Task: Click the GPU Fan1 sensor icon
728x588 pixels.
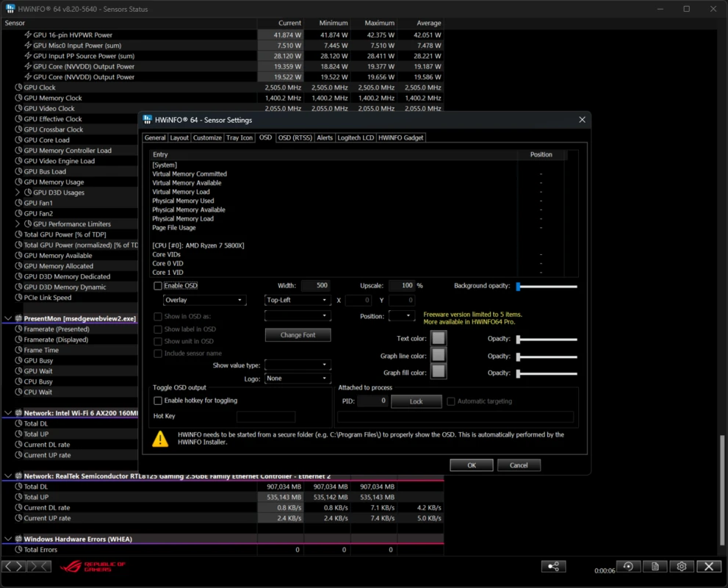Action: pyautogui.click(x=18, y=203)
